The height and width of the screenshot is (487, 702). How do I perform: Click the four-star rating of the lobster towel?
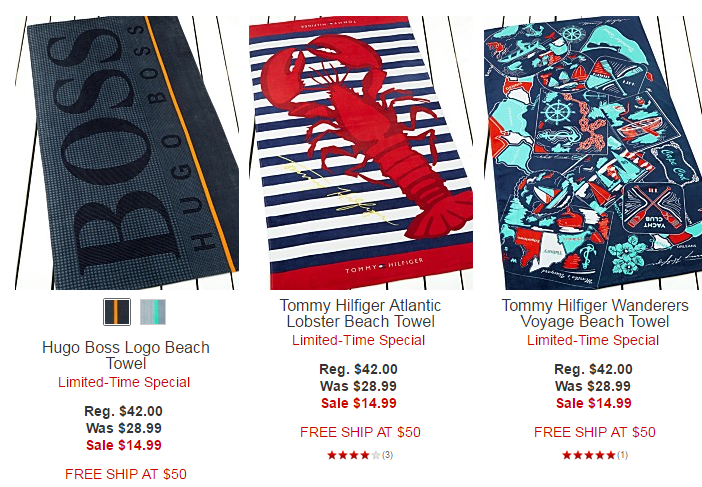coord(354,455)
